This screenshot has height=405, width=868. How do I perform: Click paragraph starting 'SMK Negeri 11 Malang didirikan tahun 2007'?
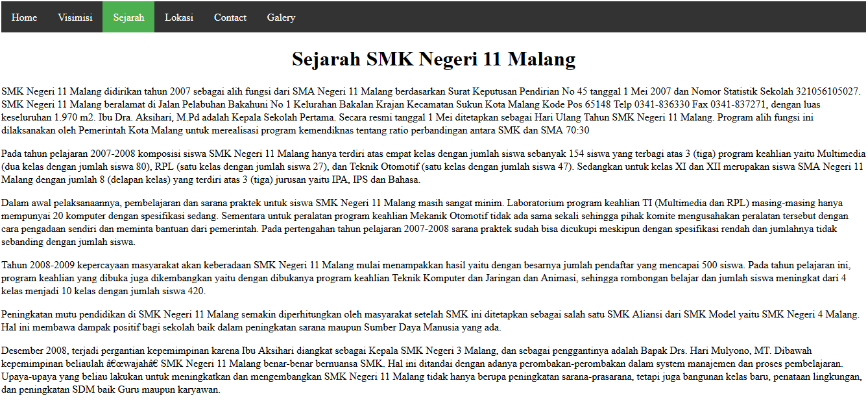433,111
